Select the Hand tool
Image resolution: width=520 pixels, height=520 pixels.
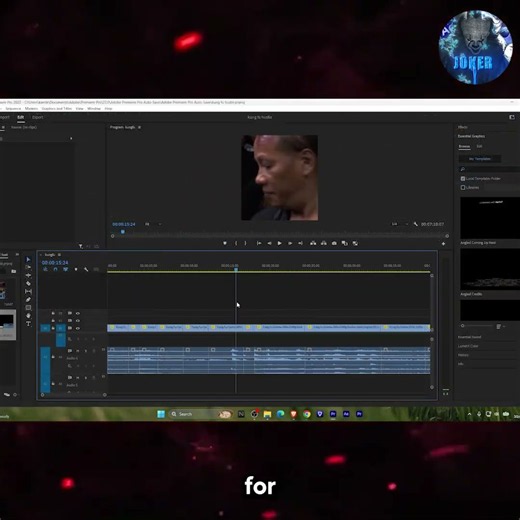tap(28, 315)
